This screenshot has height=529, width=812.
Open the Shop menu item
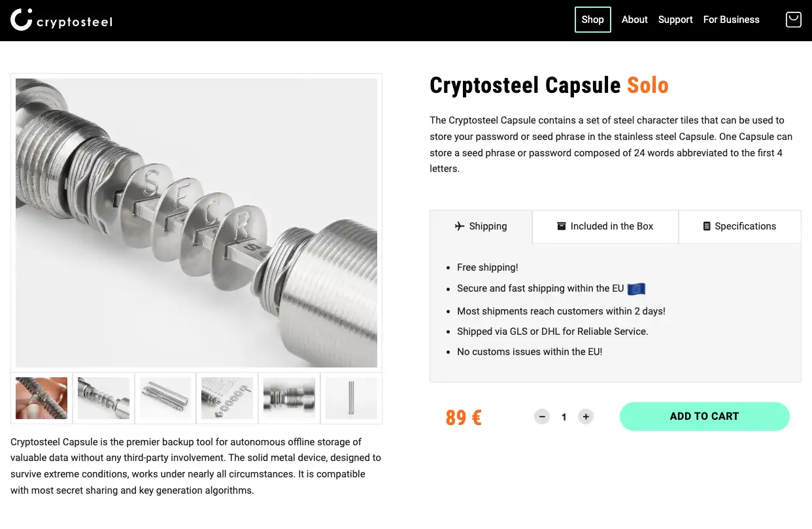point(592,20)
